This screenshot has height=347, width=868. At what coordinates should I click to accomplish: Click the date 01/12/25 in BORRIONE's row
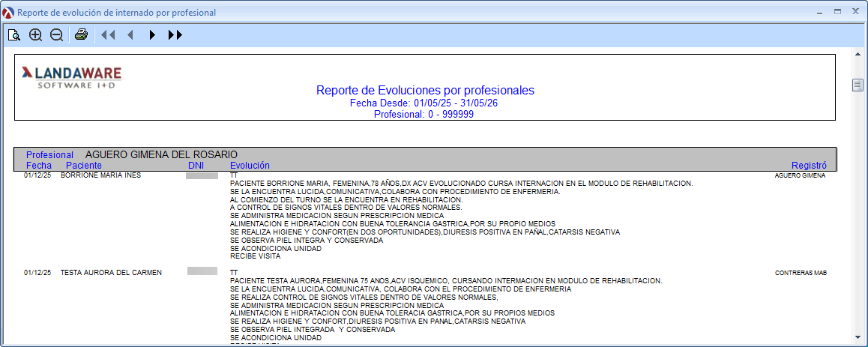coord(37,175)
